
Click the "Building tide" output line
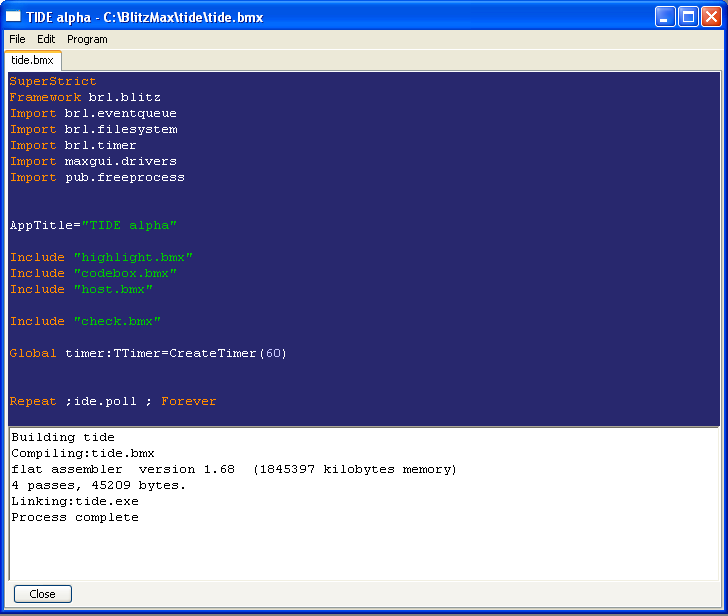pyautogui.click(x=63, y=438)
